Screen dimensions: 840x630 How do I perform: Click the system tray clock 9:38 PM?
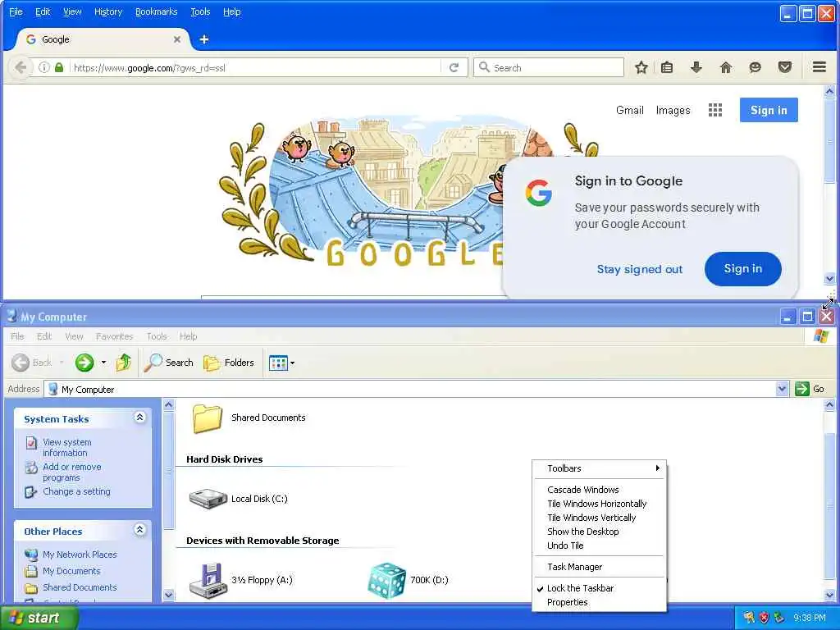tap(810, 618)
